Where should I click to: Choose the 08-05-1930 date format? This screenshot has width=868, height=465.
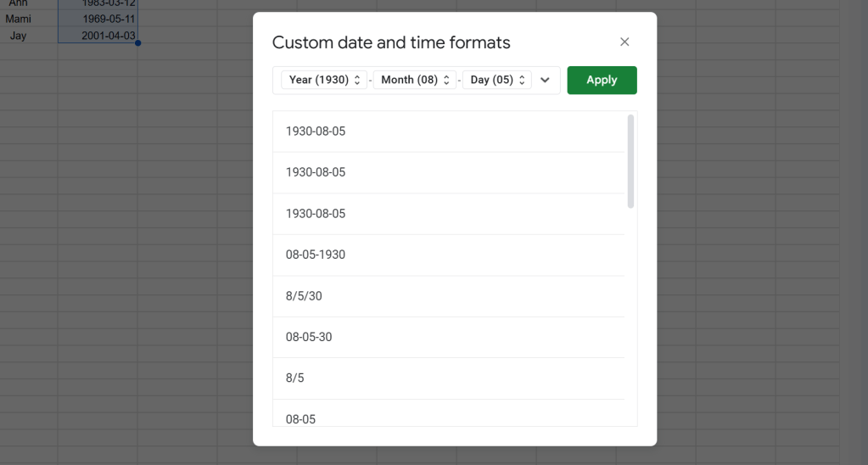click(x=448, y=255)
